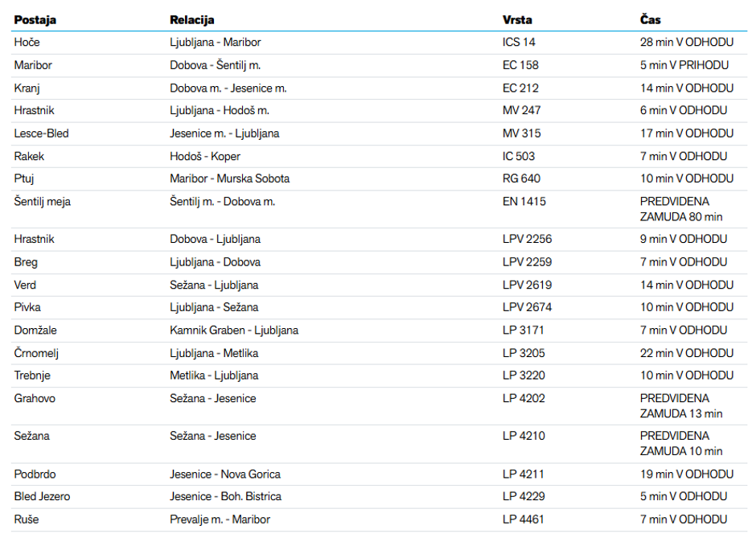Open train MV 247 entry

pos(521,110)
